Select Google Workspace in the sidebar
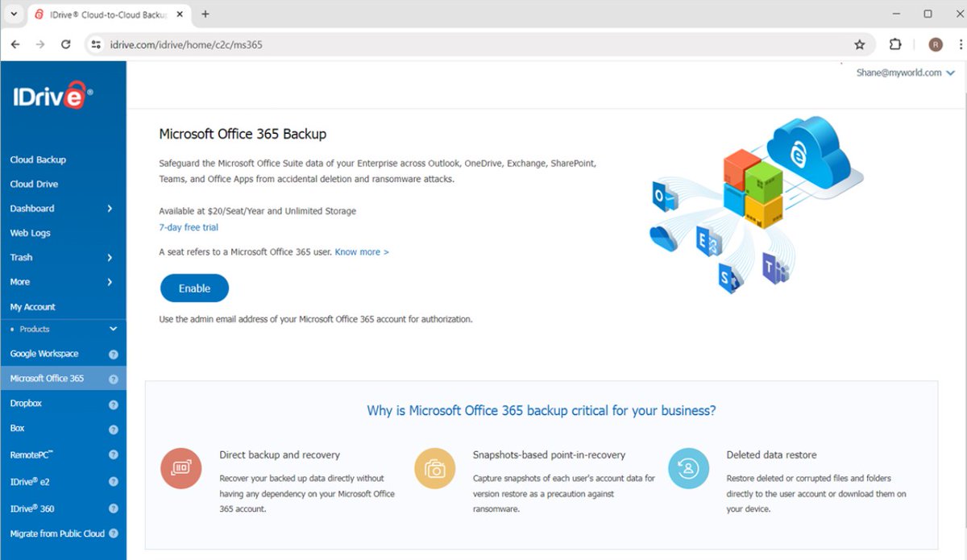 tap(44, 353)
